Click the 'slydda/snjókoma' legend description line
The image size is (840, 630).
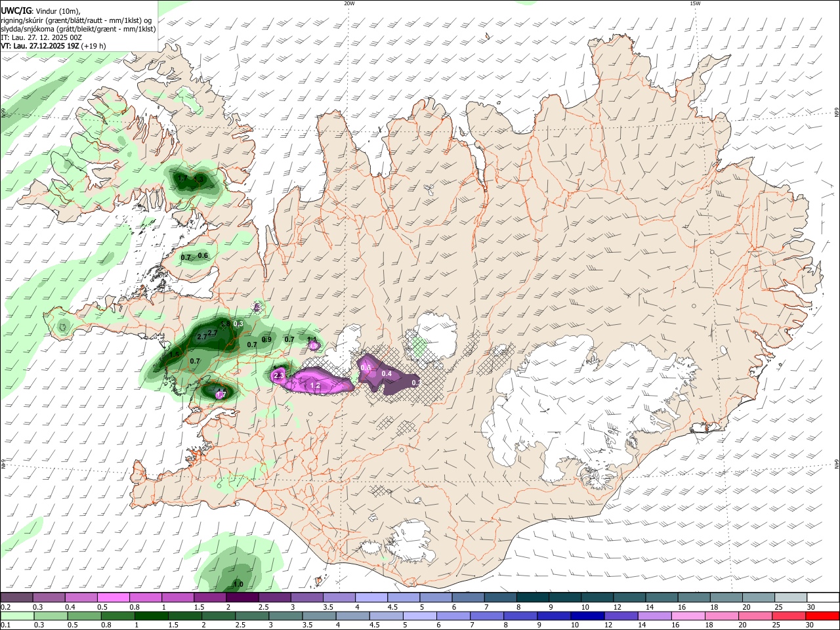click(x=78, y=29)
